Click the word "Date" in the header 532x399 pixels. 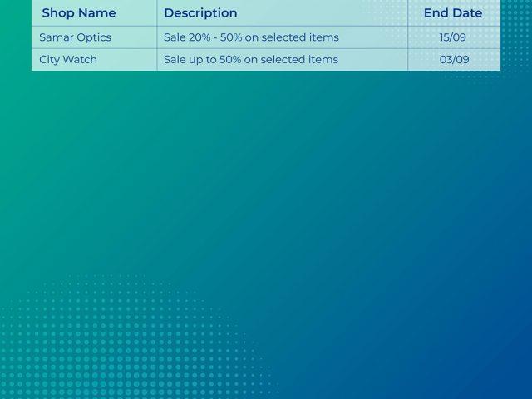pyautogui.click(x=467, y=13)
